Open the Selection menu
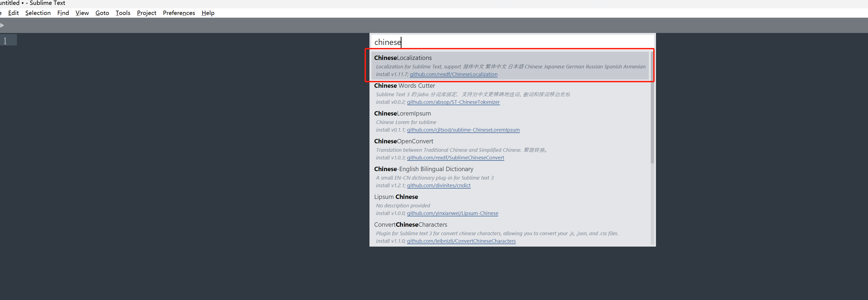Image resolution: width=868 pixels, height=300 pixels. point(38,13)
